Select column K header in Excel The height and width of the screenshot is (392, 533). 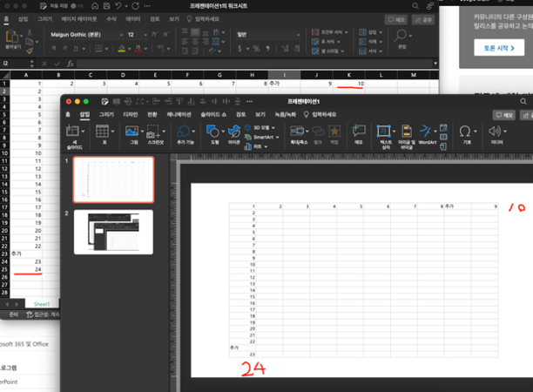click(x=348, y=75)
